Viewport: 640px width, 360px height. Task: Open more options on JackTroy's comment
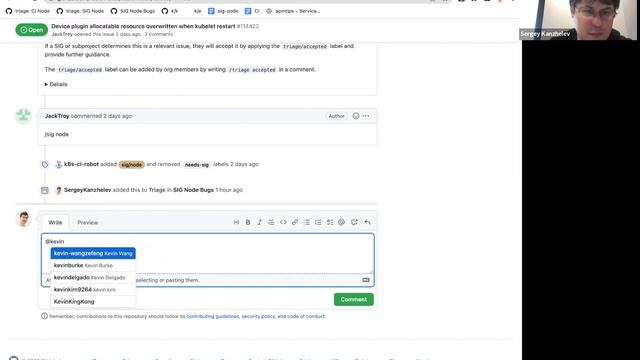[366, 116]
